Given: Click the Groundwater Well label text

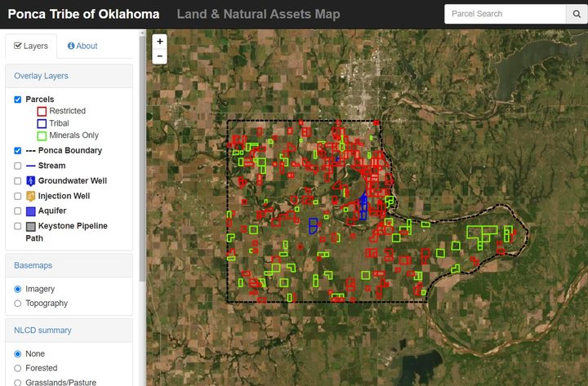Looking at the screenshot, I should [x=73, y=181].
